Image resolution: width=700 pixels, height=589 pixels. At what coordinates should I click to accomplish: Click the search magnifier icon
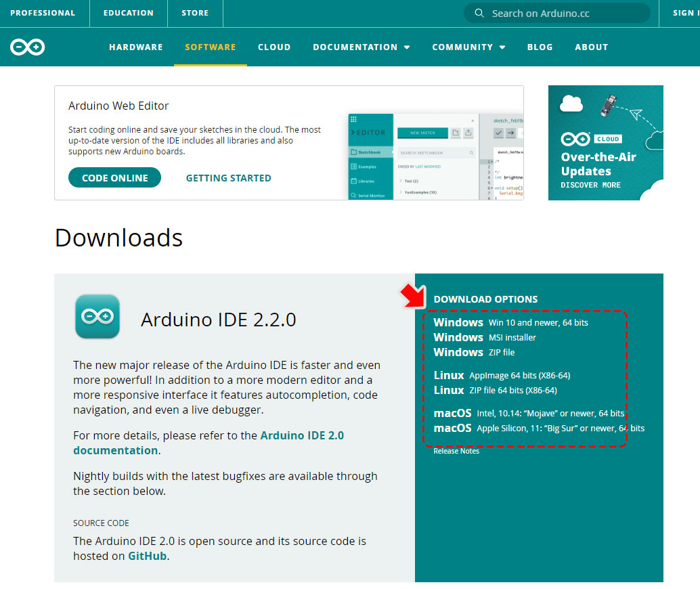pos(479,13)
